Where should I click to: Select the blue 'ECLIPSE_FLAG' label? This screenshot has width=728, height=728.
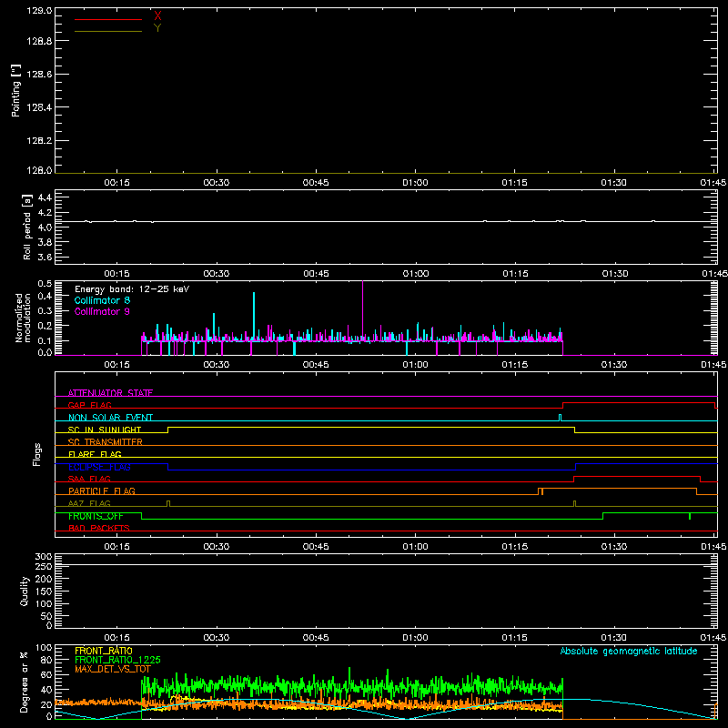(x=99, y=467)
